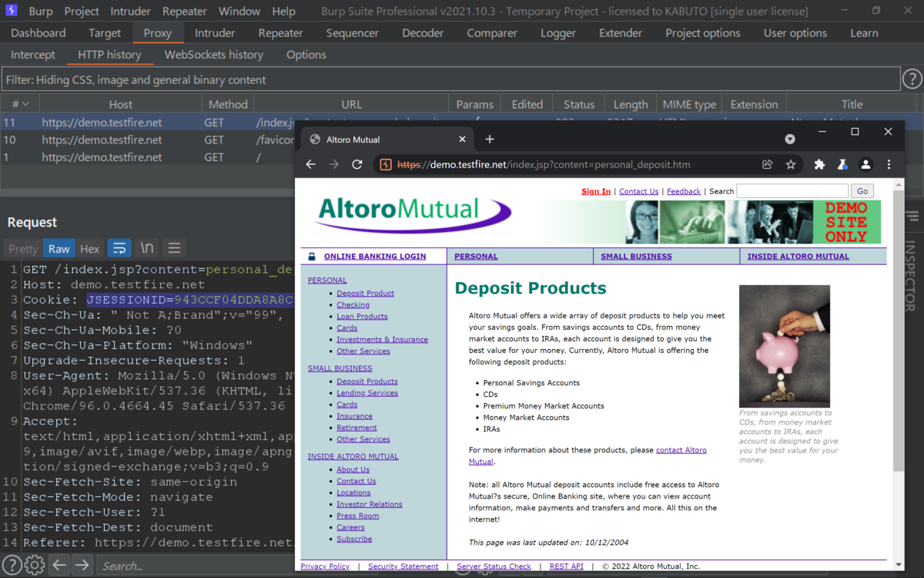This screenshot has height=578, width=924.
Task: Open the Window menu in Burp
Action: click(239, 12)
